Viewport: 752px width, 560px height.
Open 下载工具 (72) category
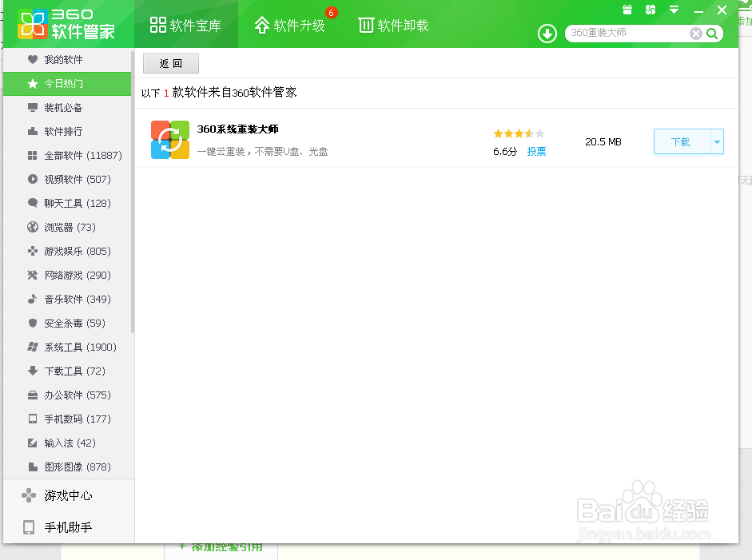67,371
